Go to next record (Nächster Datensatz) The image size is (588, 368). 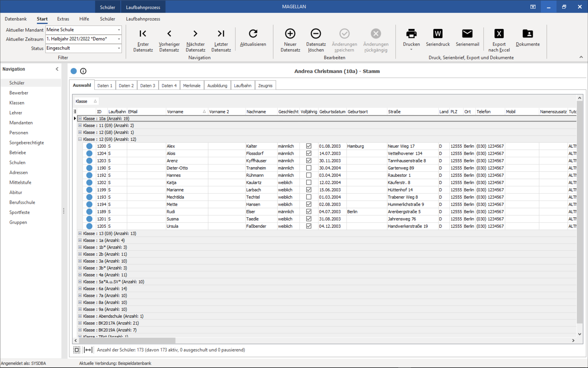[x=195, y=40]
